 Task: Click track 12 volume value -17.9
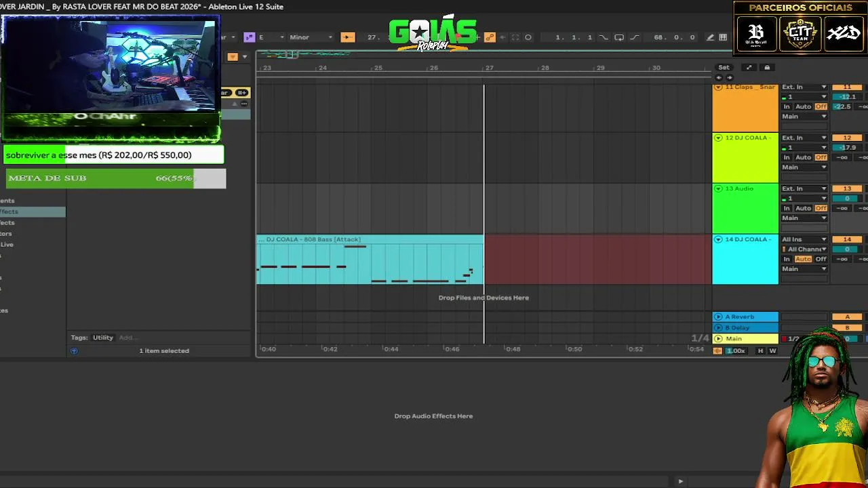tap(846, 148)
